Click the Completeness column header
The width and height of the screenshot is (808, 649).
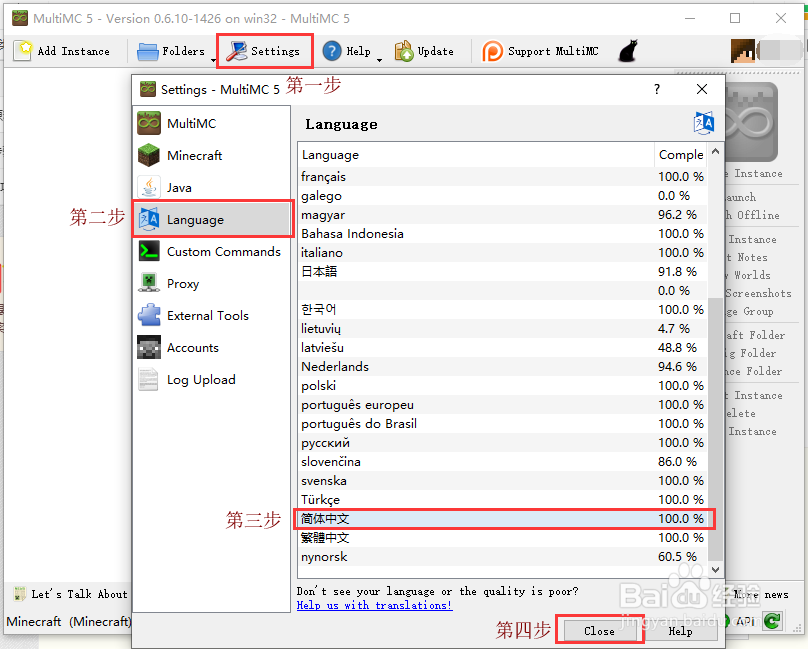point(681,155)
